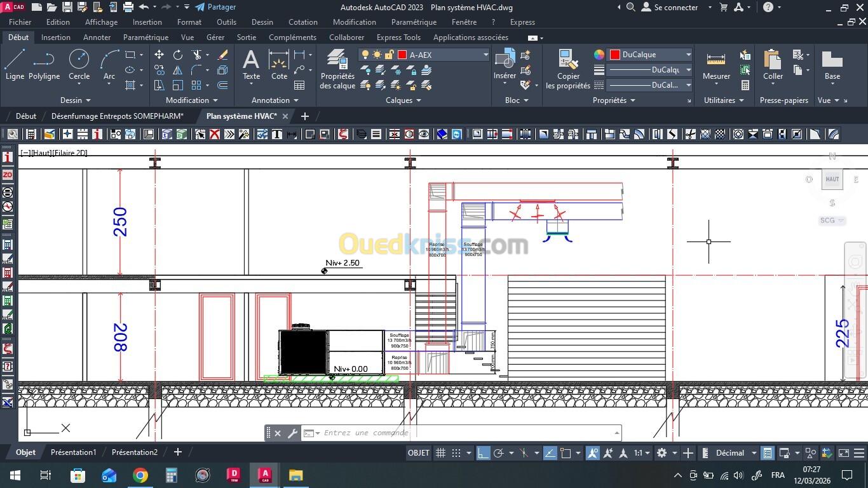Open the Cotation menu

(x=303, y=22)
